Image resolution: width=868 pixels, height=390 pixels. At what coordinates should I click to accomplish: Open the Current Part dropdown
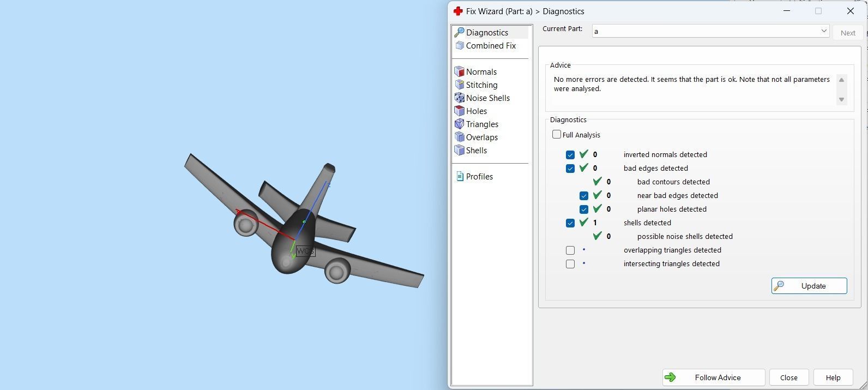(710, 31)
